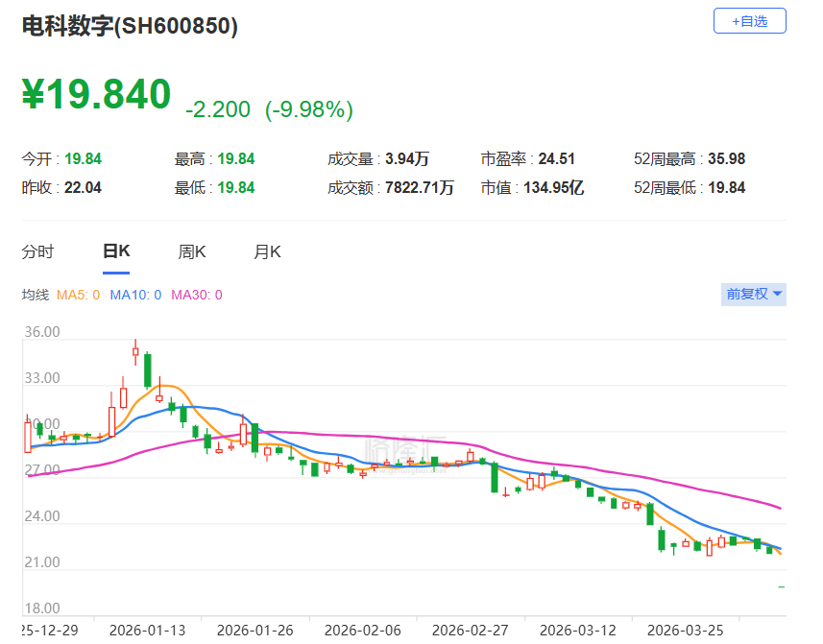Select the 日K daily chart tab

click(116, 251)
